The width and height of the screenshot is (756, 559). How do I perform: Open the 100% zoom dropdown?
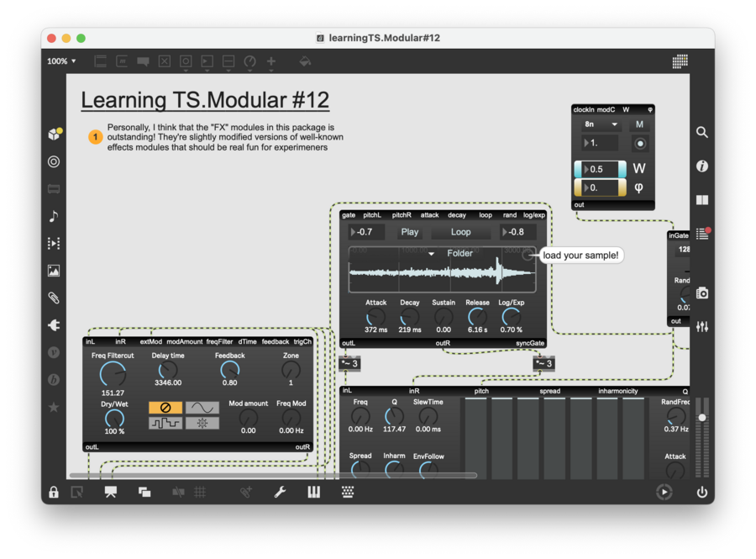pos(61,61)
